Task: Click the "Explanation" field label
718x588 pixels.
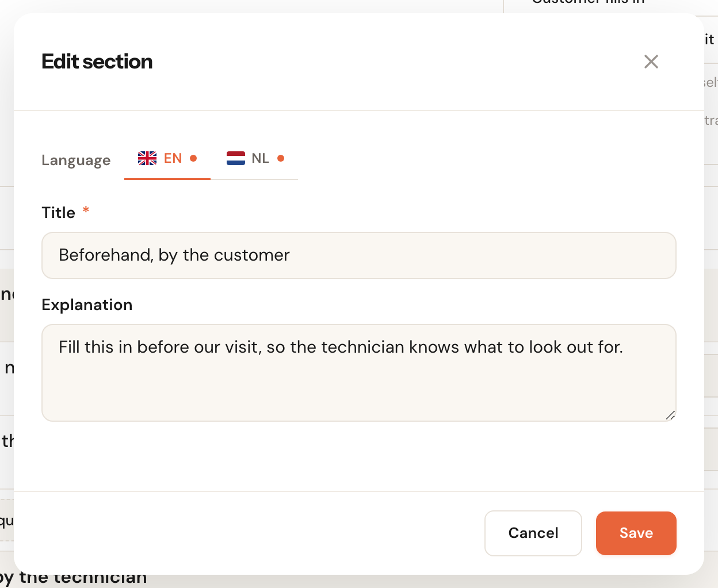Action: tap(87, 305)
